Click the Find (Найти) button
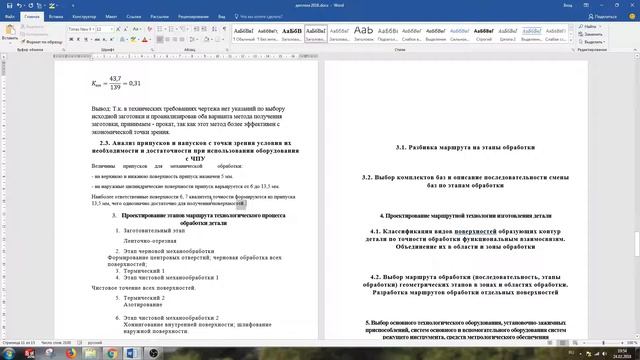 588,27
